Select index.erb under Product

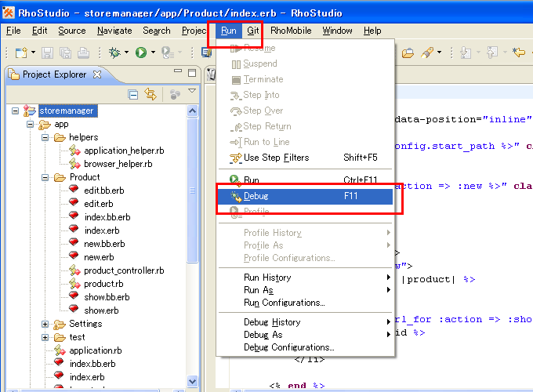click(x=102, y=230)
